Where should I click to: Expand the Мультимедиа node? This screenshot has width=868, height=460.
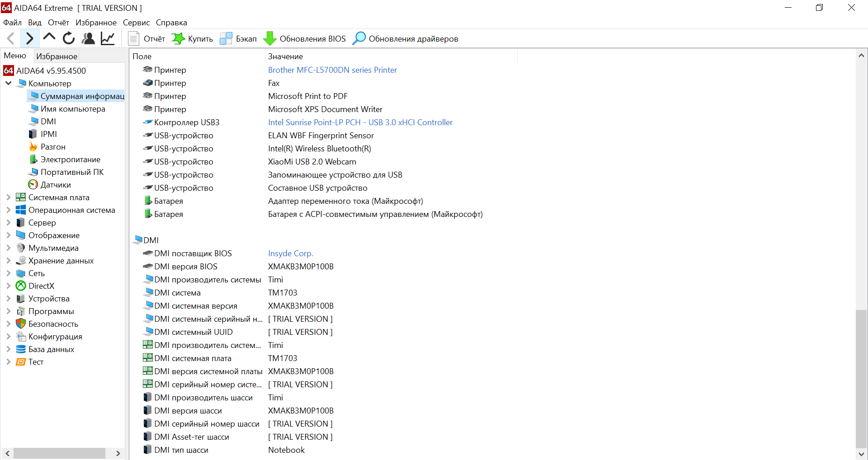click(8, 248)
